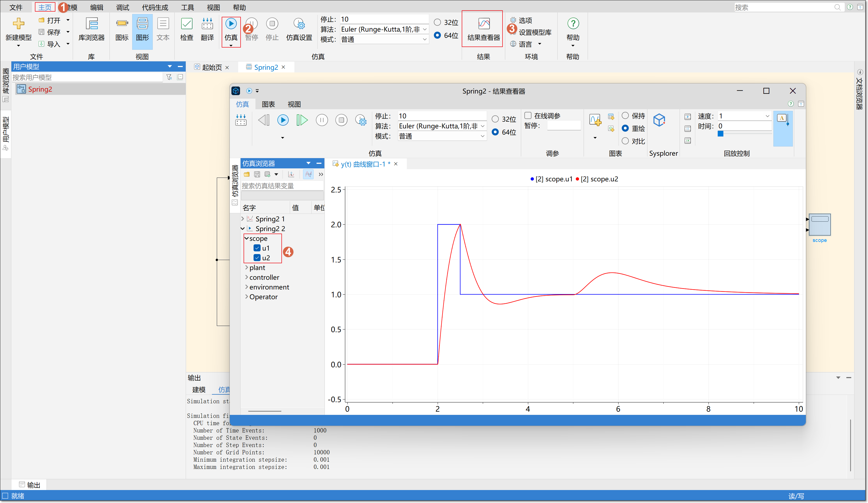This screenshot has width=868, height=503.
Task: Expand the controller tree node
Action: (x=246, y=277)
